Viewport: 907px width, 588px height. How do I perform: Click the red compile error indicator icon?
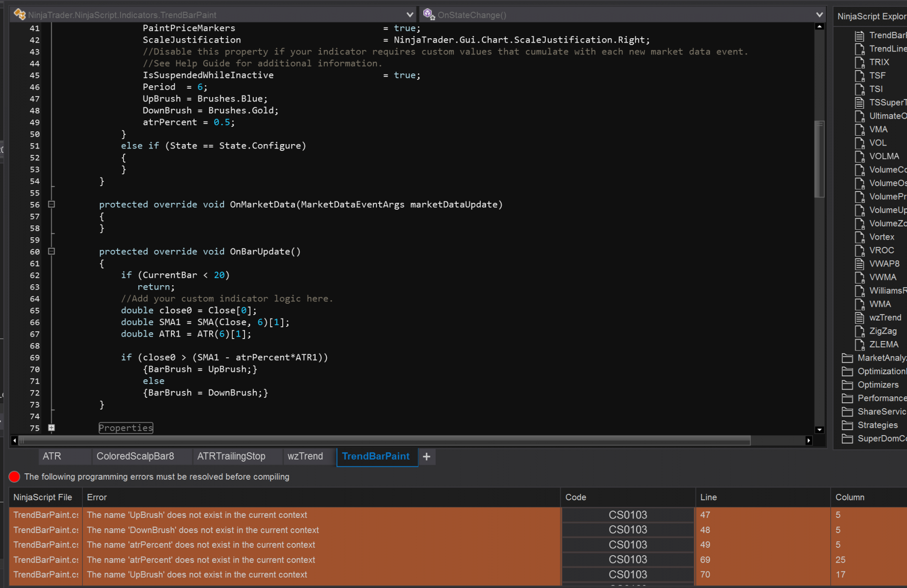click(14, 477)
